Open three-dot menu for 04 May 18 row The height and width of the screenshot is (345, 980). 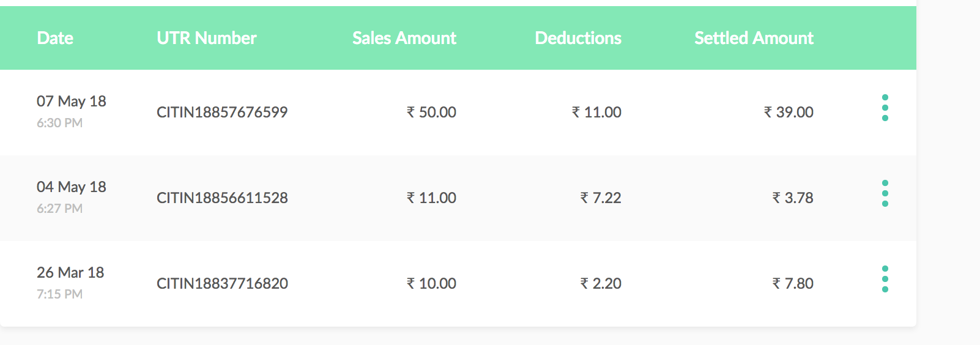(x=885, y=193)
